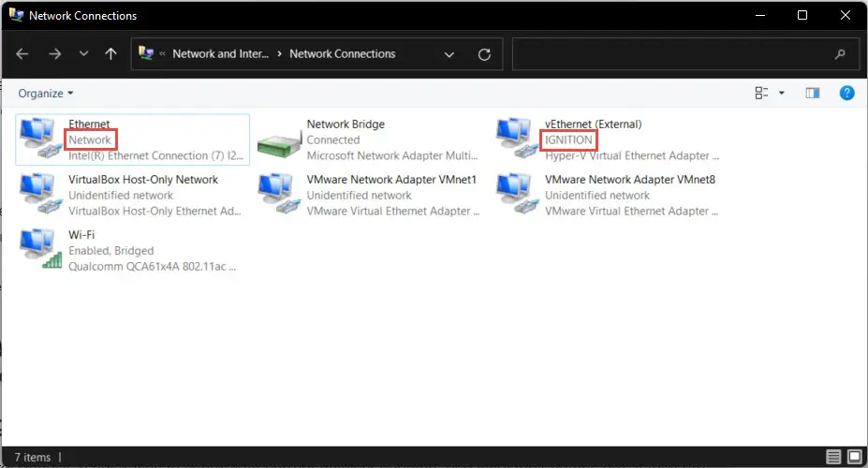Go back to the previous location
Viewport: 868px width, 468px height.
click(22, 53)
